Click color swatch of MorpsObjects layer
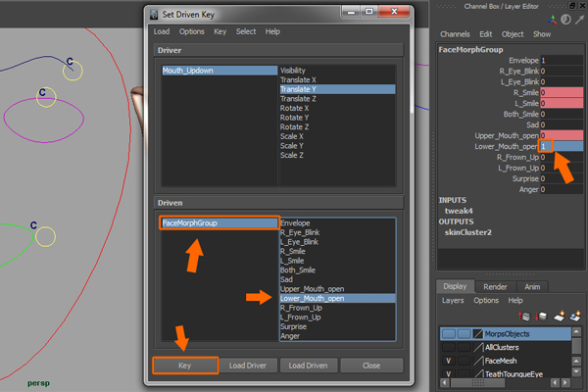 [x=478, y=333]
